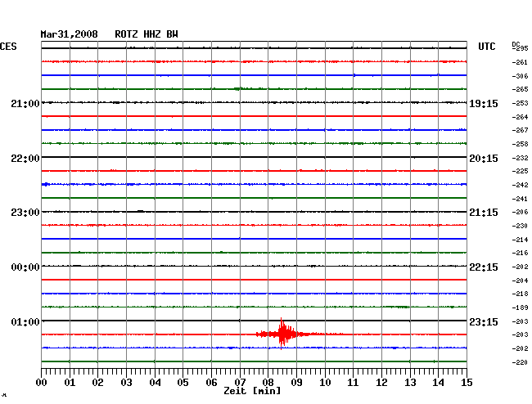Select the DC offset value -253

click(x=520, y=103)
